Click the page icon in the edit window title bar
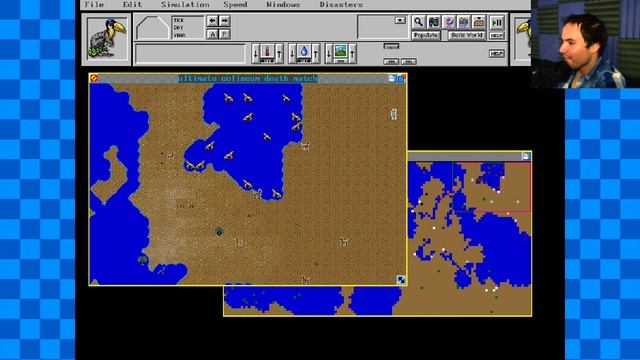The height and width of the screenshot is (360, 640). 392,78
